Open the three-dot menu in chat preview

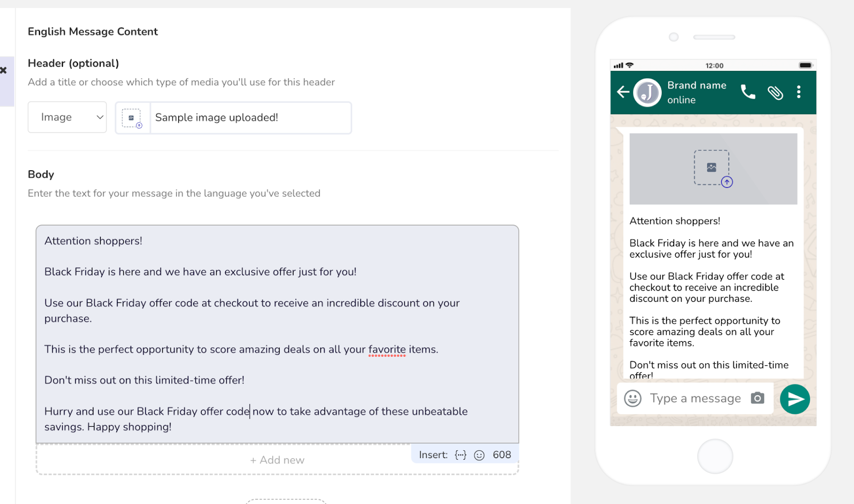click(x=799, y=92)
